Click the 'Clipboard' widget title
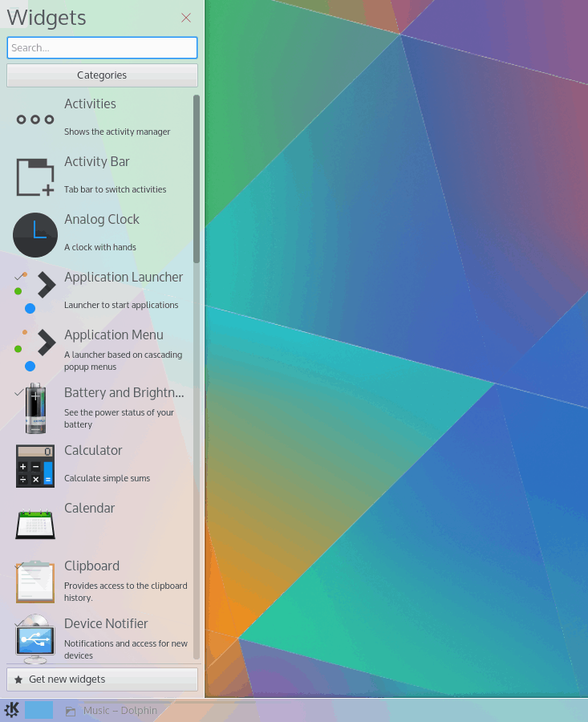The image size is (588, 722). pyautogui.click(x=91, y=566)
